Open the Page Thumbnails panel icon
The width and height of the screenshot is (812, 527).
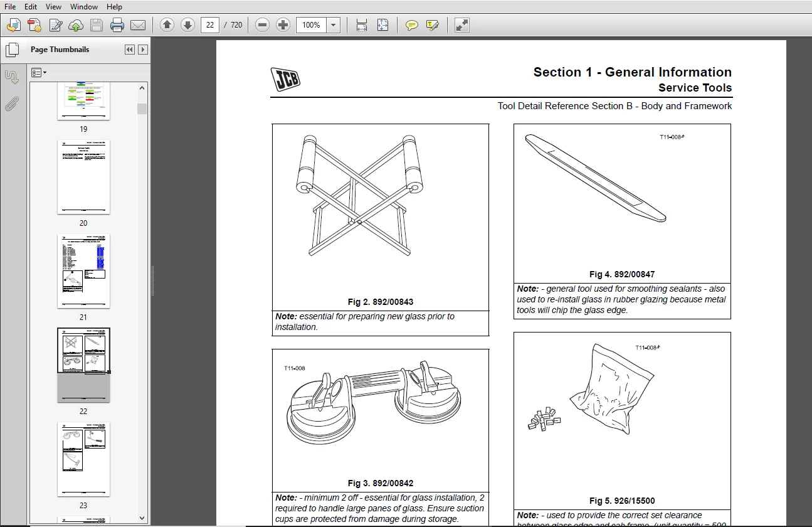[x=12, y=50]
